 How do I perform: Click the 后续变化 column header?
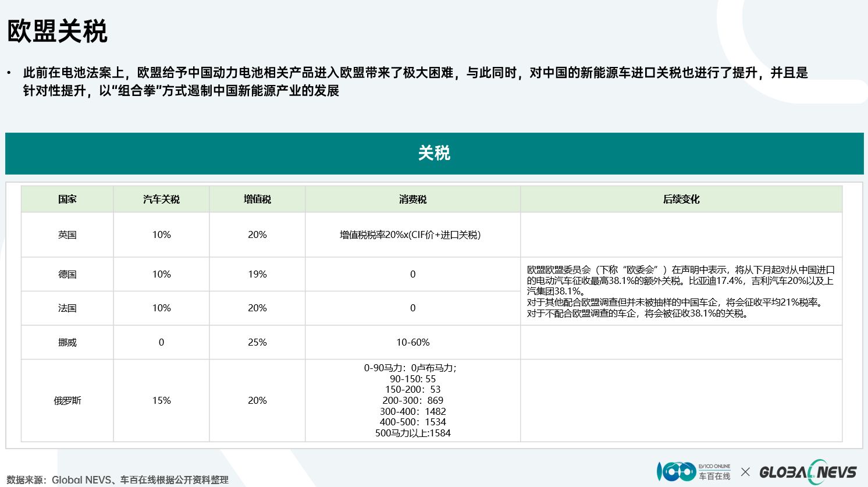coord(681,200)
